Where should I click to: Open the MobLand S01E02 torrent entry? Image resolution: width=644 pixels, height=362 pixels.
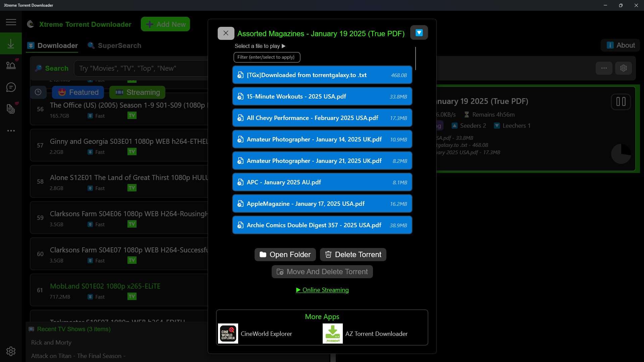coord(119,290)
